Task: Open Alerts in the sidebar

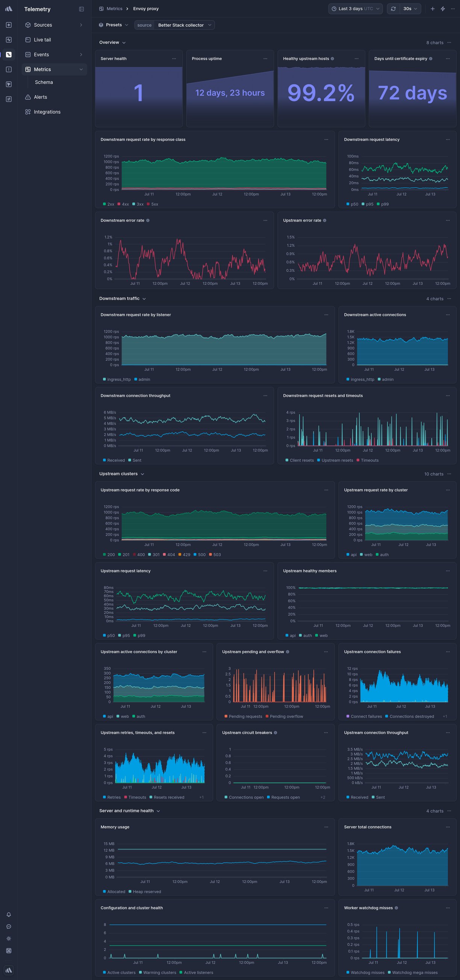Action: coord(40,97)
